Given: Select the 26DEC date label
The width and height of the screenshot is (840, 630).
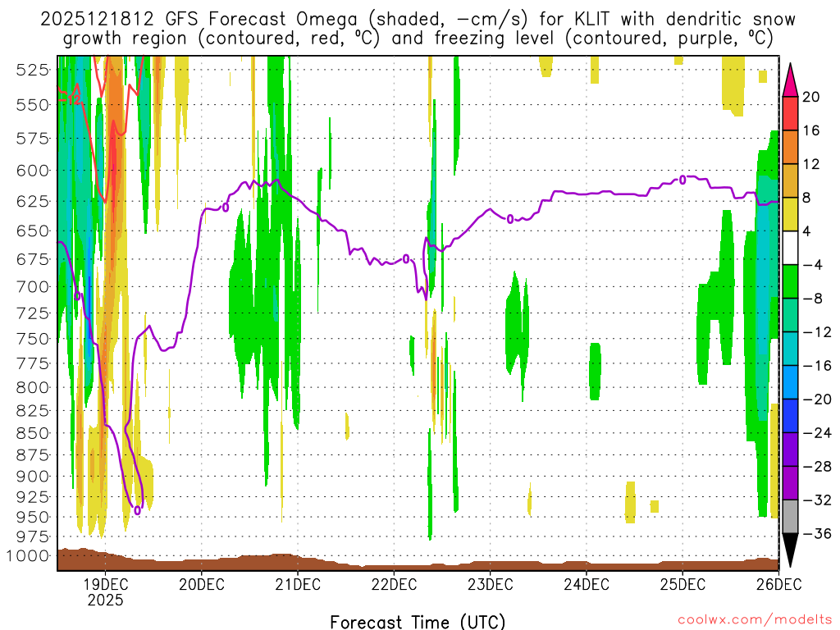Looking at the screenshot, I should 778,584.
